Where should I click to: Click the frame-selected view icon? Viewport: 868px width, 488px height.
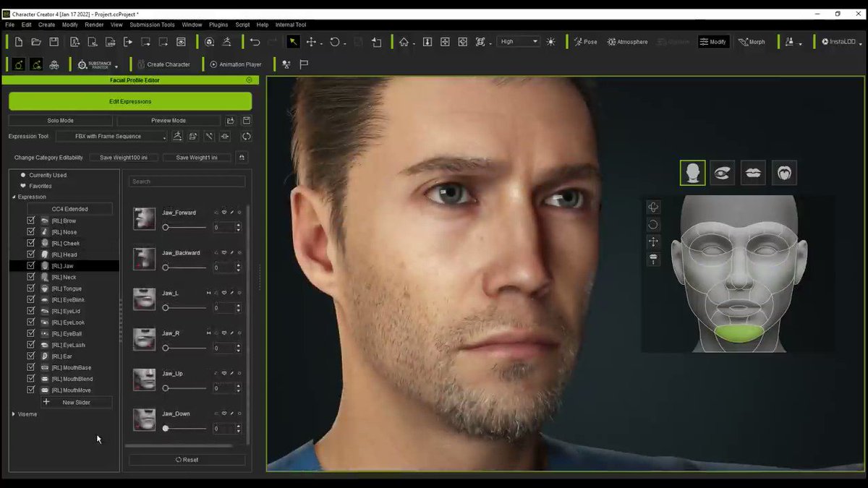click(480, 42)
